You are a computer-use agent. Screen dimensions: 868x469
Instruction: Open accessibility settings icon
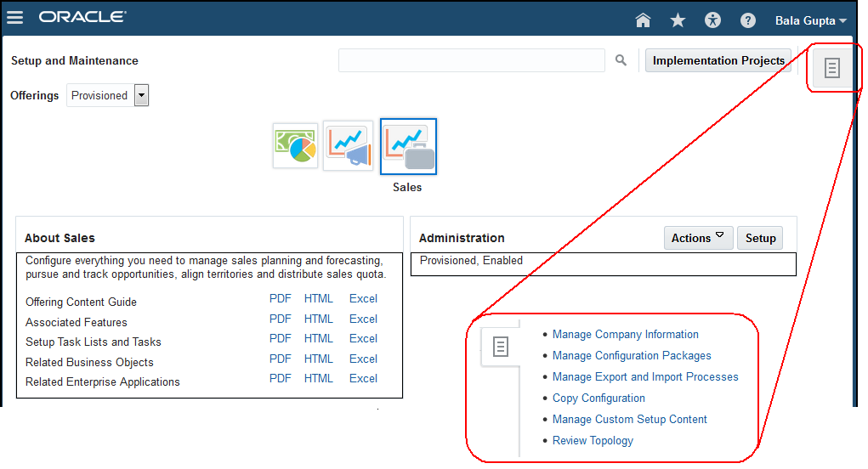tap(713, 20)
